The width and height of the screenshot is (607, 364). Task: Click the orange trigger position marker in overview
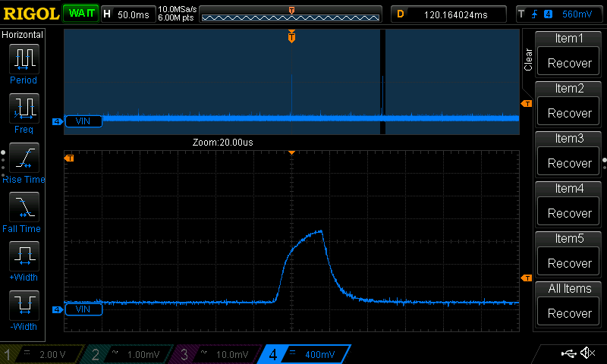tap(291, 36)
